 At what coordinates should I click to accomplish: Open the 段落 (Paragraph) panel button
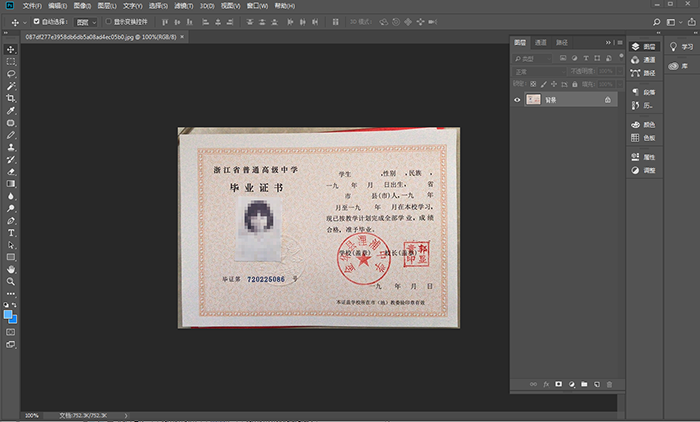[644, 92]
